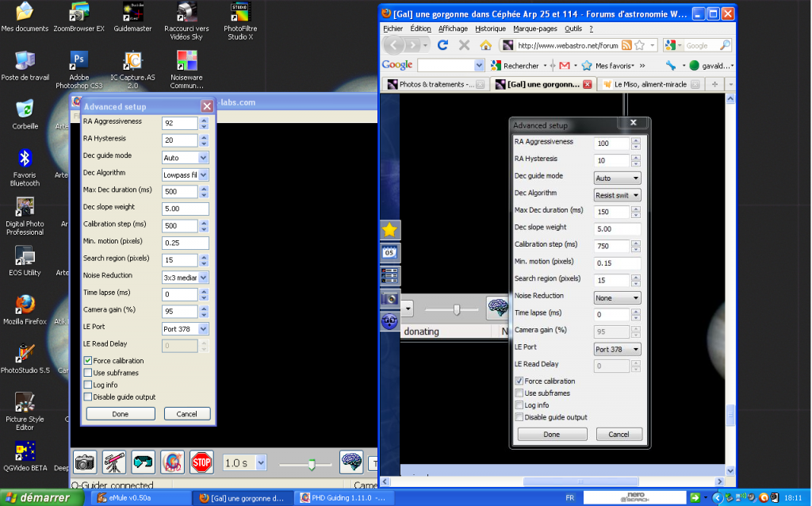This screenshot has width=812, height=506.
Task: Reload the page in Firefox
Action: pos(442,45)
